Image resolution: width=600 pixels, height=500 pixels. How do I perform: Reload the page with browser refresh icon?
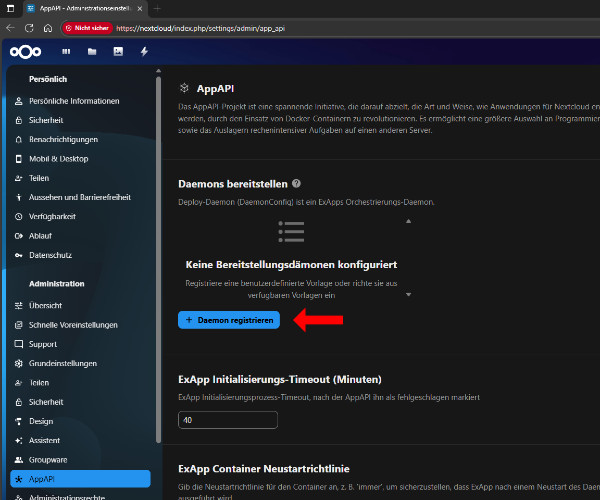(29, 28)
